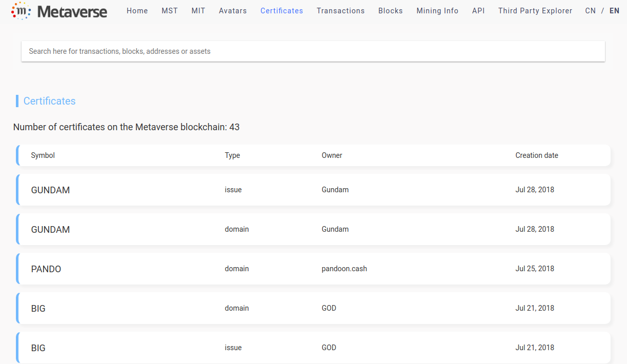Click Jul 28, 2018 in GUNDAM issue row

pyautogui.click(x=535, y=190)
